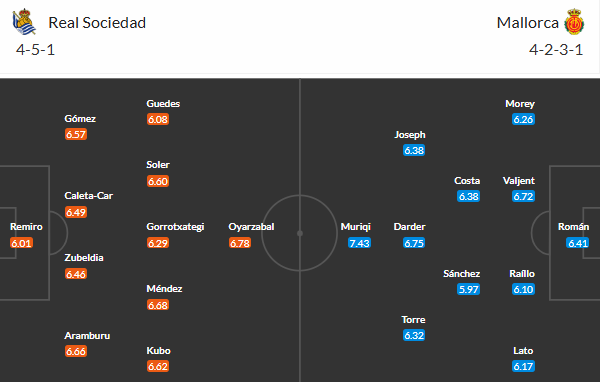Viewport: 600px width, 382px height.
Task: Click Sánchez's 5.97 rating badge
Action: point(468,289)
